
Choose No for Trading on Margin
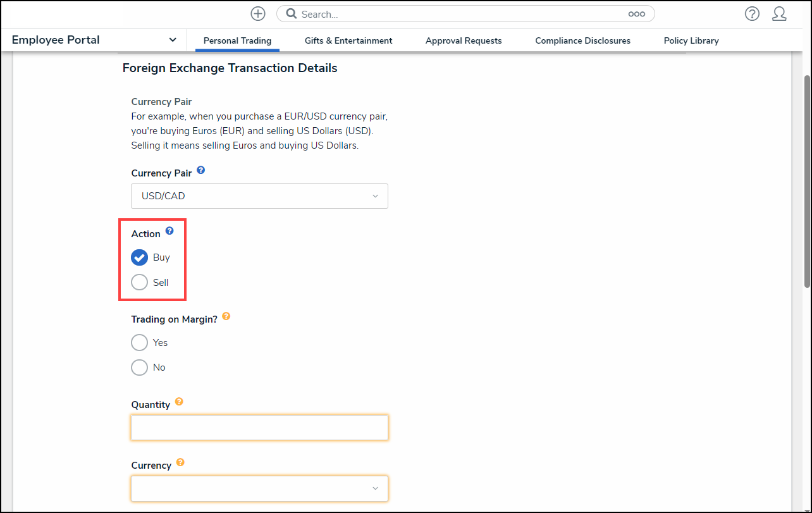point(139,367)
